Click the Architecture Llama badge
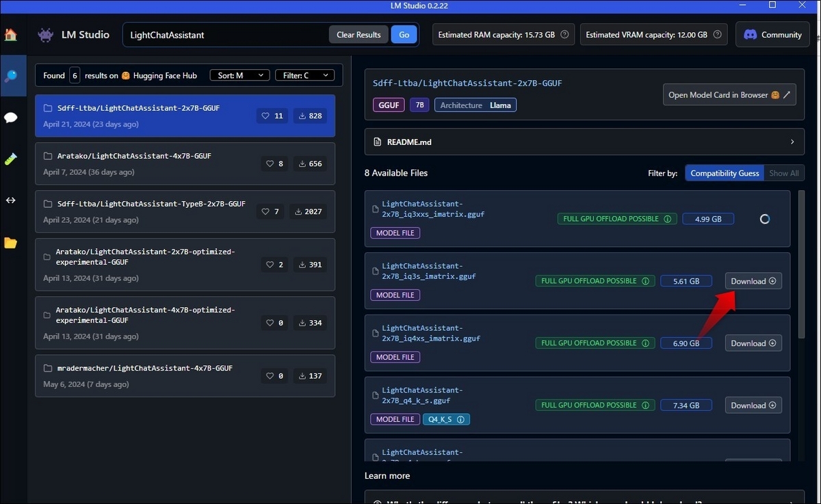 [475, 105]
